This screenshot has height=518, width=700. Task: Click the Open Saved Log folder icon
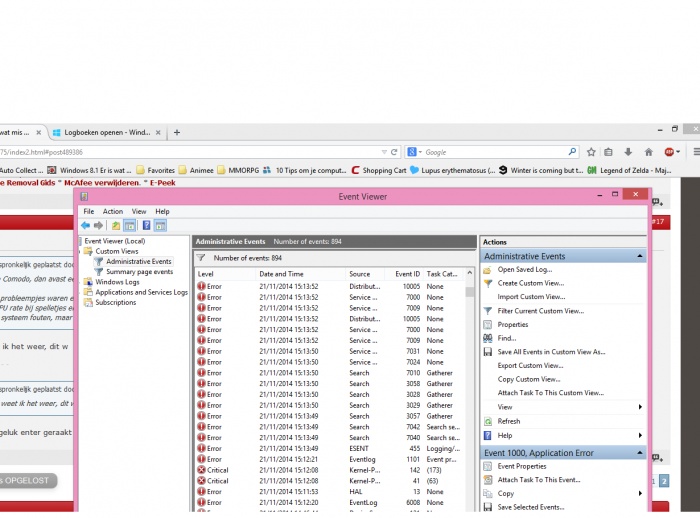tap(488, 270)
